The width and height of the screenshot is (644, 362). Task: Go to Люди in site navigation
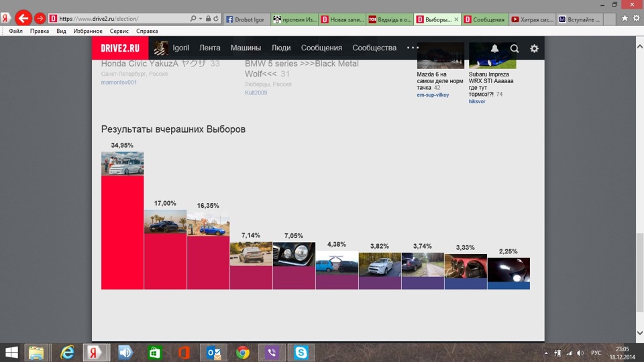(x=281, y=48)
